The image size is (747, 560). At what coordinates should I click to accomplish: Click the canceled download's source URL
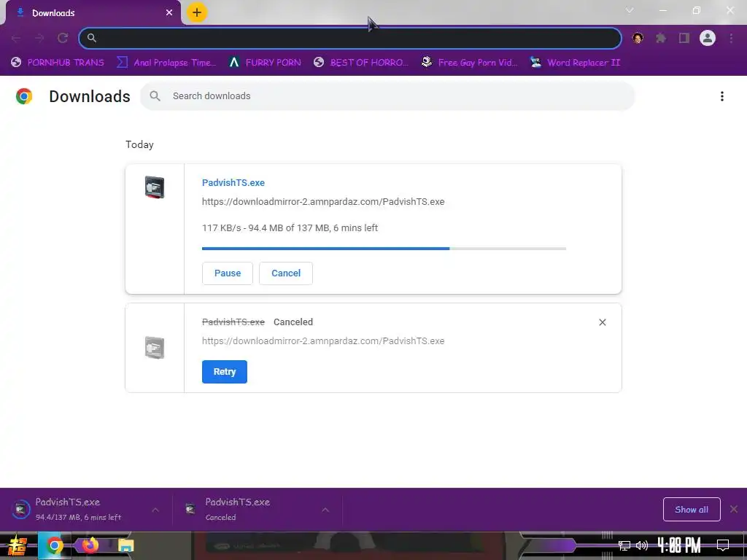click(x=323, y=341)
